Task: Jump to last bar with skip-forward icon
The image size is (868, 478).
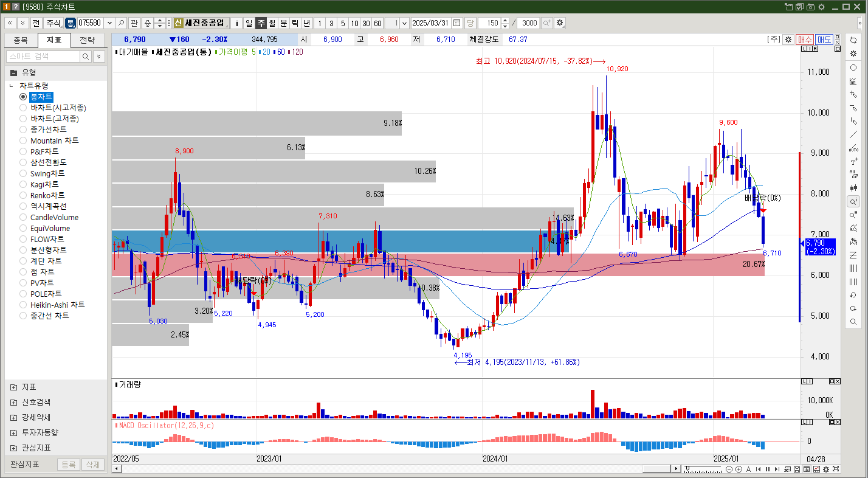Action: 777,469
